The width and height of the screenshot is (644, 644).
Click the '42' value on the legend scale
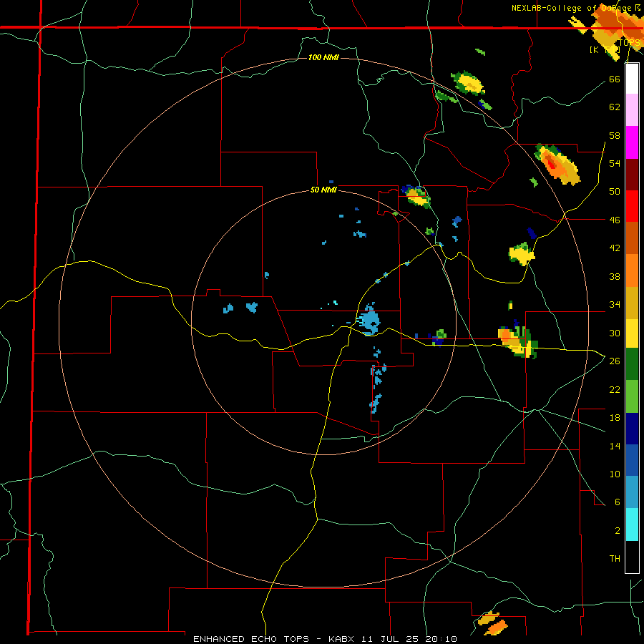(615, 248)
